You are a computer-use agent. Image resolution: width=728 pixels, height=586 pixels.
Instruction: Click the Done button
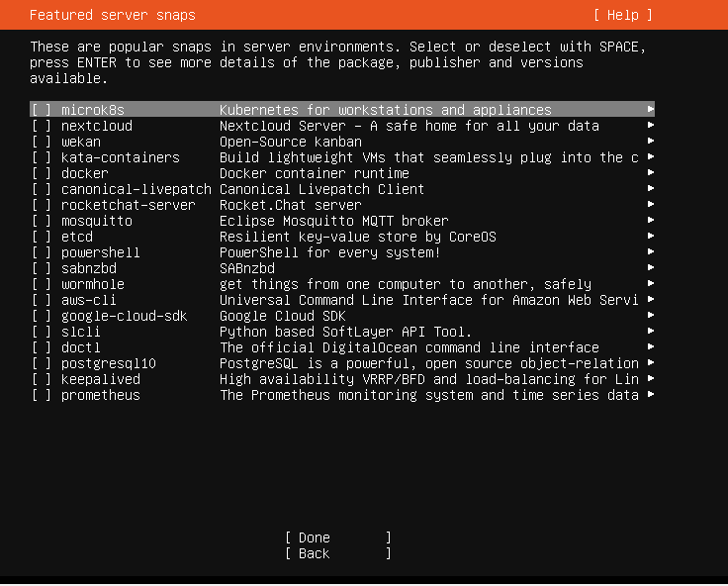click(338, 537)
